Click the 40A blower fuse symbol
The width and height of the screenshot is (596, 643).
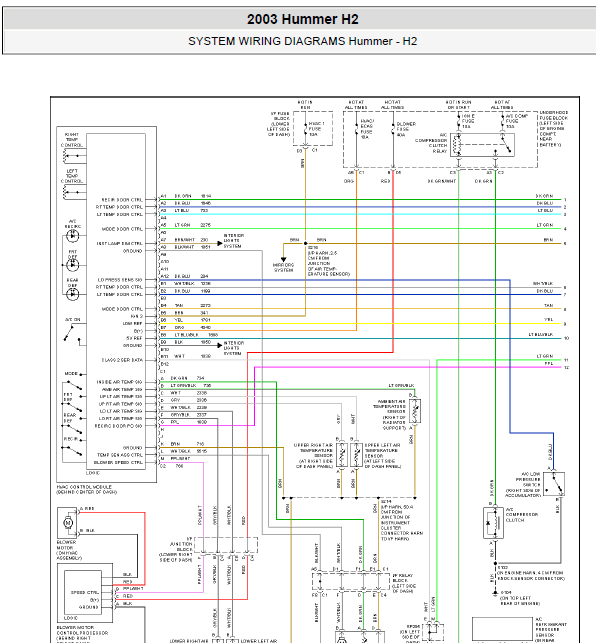[393, 130]
